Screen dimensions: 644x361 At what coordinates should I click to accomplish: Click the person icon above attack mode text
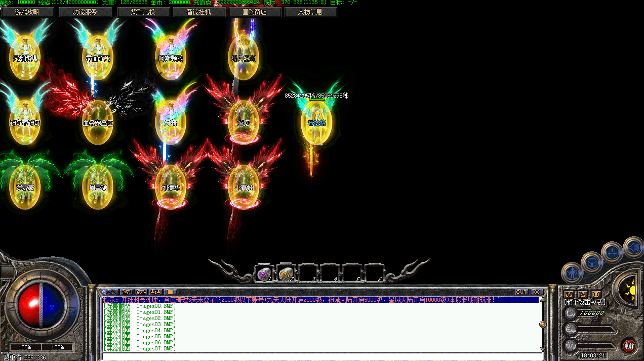582,294
